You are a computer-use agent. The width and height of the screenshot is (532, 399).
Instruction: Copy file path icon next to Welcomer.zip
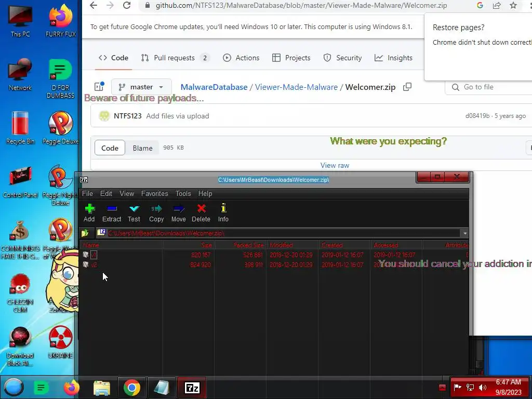coord(407,87)
